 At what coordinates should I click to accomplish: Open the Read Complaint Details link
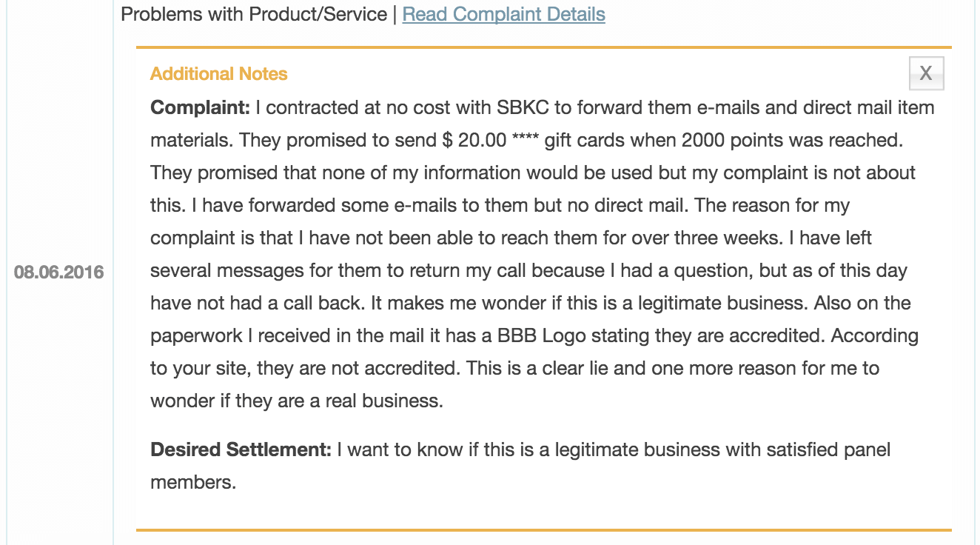(503, 14)
